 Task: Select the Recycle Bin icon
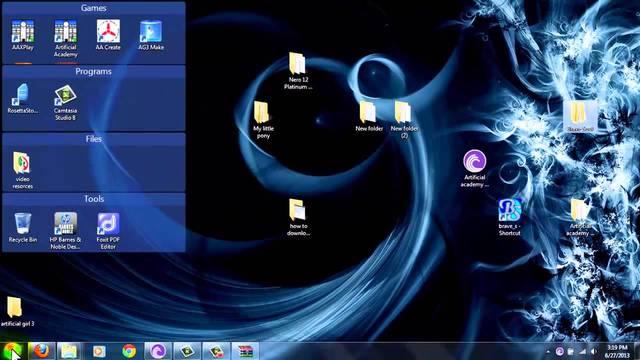pos(23,227)
